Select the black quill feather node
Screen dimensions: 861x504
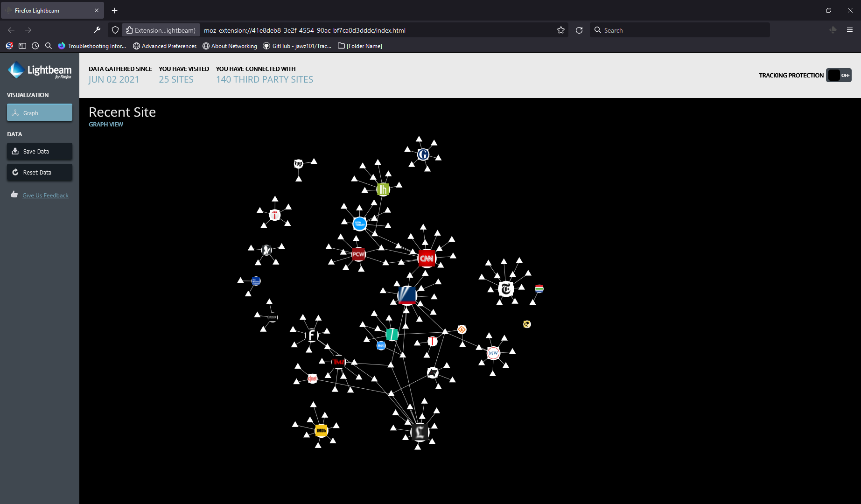[x=266, y=251]
